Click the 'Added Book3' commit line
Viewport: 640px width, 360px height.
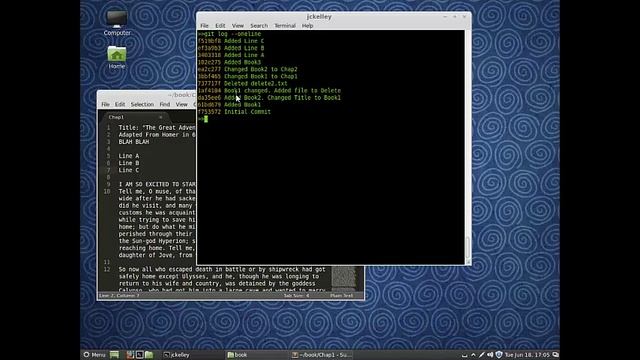(229, 62)
